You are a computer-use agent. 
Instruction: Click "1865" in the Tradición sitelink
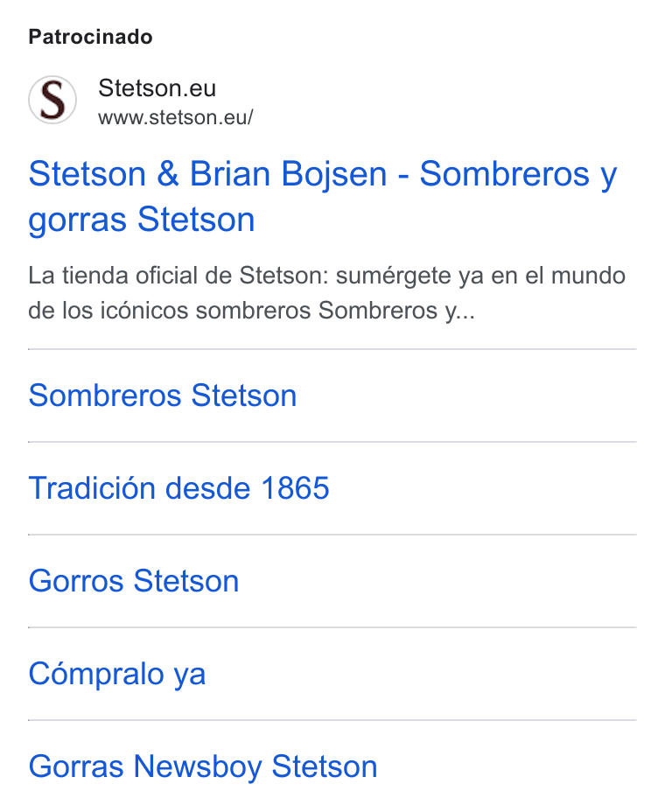pyautogui.click(x=295, y=488)
